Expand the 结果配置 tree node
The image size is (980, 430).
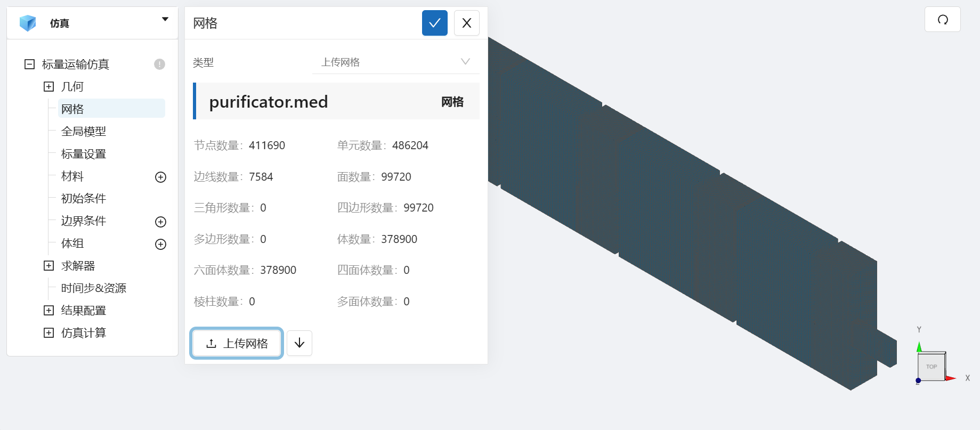[48, 311]
